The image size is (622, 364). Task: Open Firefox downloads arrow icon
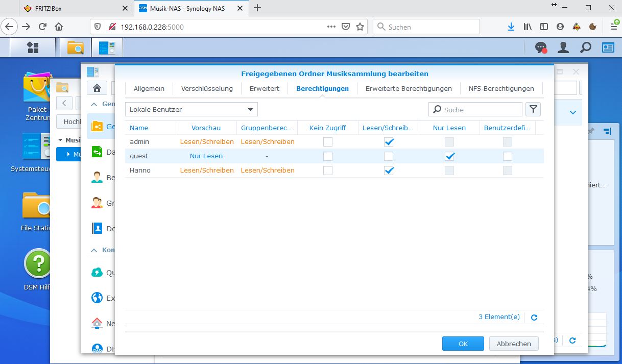tap(511, 27)
